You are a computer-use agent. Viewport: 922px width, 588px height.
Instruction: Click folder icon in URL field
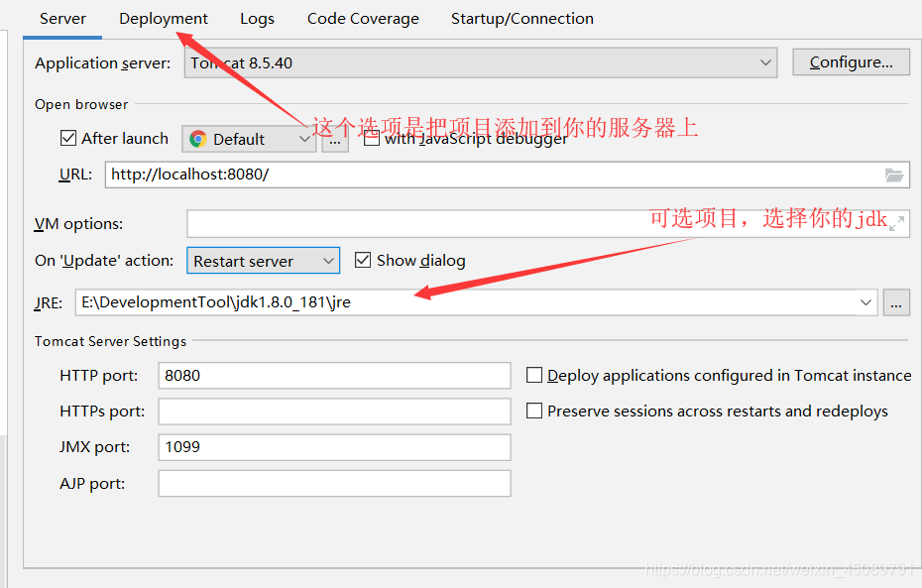point(894,175)
